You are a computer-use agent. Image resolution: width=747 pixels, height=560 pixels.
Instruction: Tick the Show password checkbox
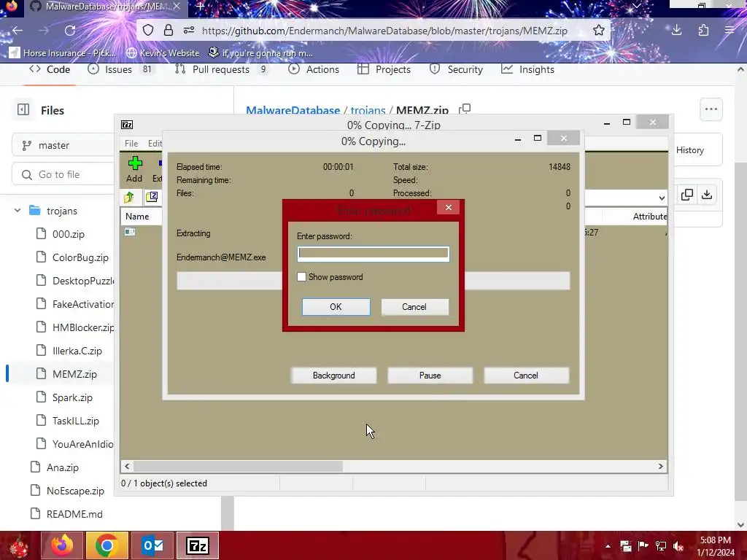pos(301,276)
